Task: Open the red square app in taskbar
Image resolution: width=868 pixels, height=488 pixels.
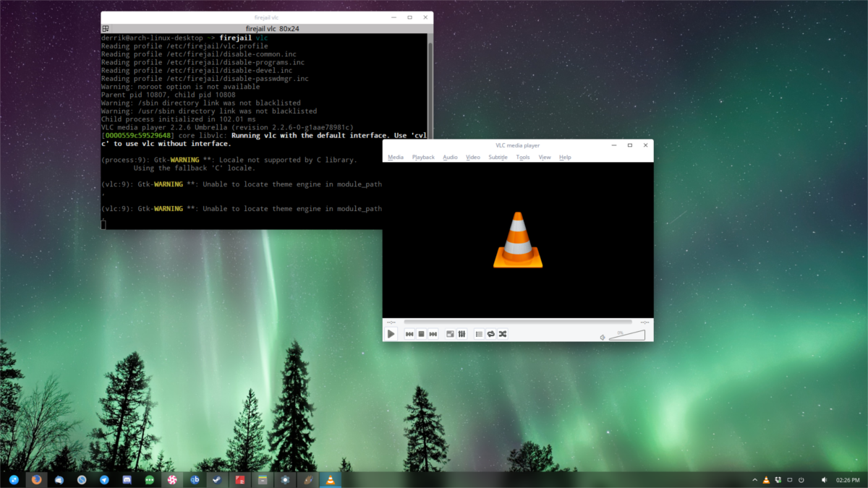Action: tap(240, 479)
